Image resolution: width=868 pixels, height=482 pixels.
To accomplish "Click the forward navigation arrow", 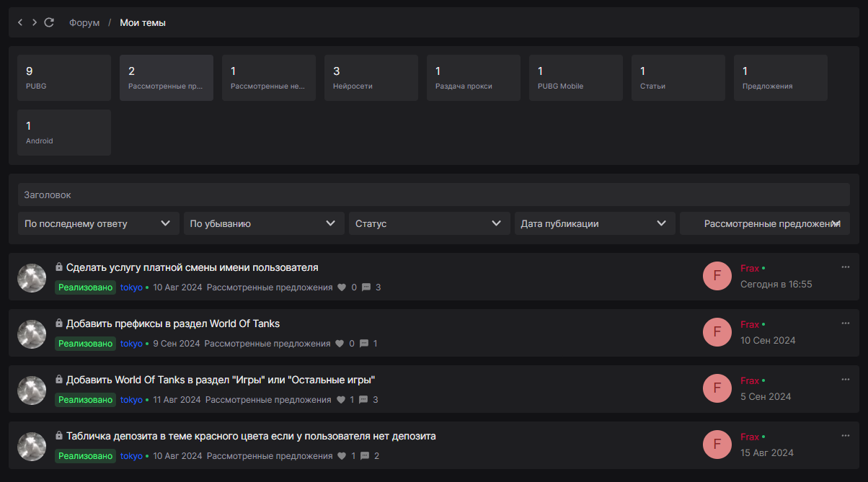I will click(x=35, y=22).
